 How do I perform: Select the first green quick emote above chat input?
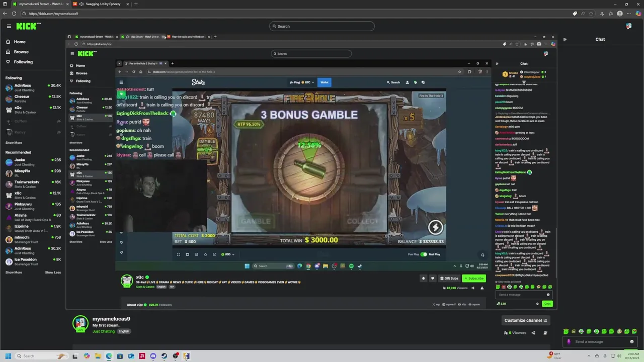566,331
